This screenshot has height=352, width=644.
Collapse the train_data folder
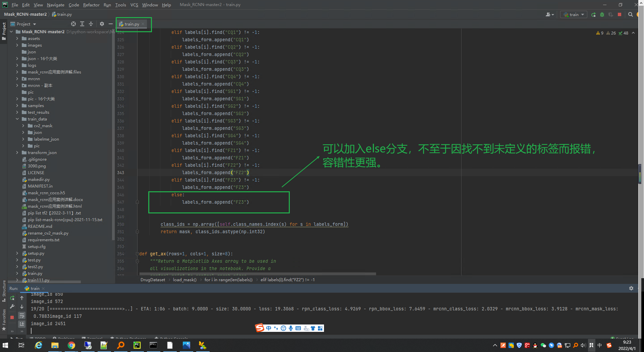click(17, 119)
